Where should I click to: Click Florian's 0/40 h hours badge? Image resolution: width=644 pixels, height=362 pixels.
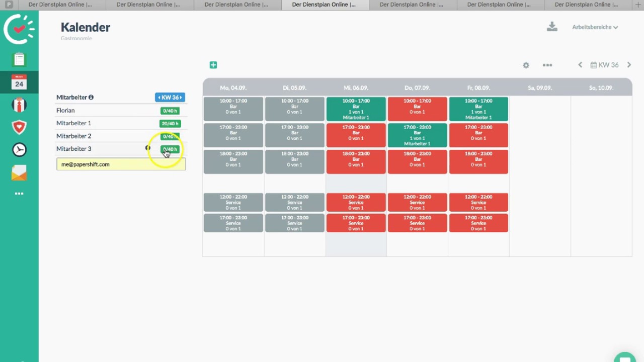170,111
